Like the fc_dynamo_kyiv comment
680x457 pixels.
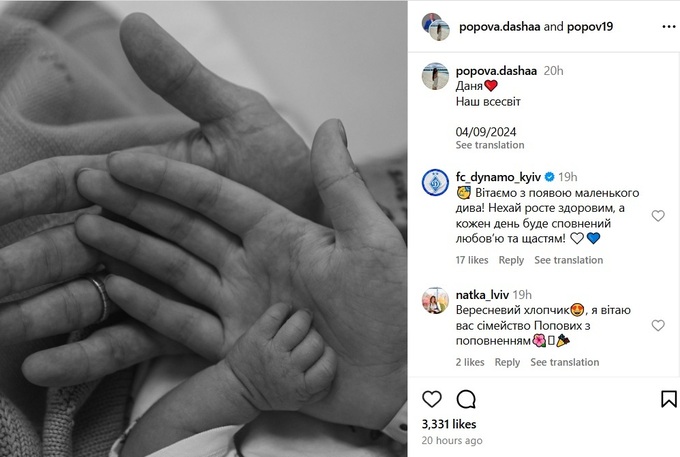(658, 215)
